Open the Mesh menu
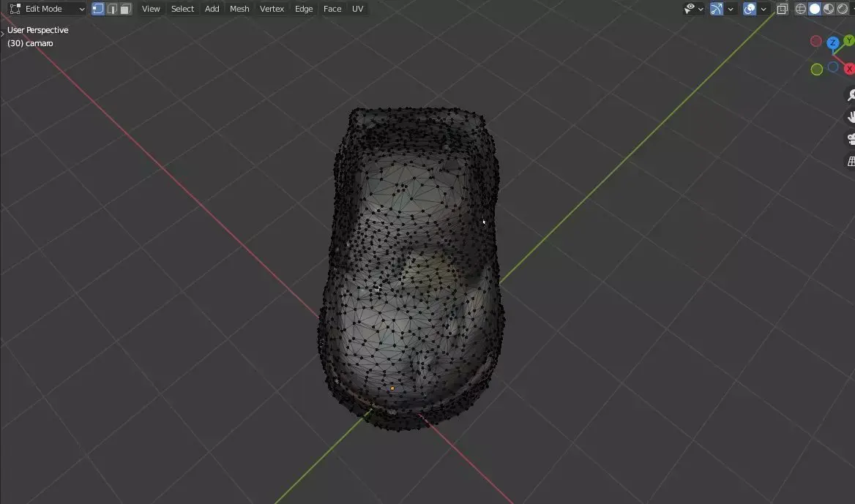The height and width of the screenshot is (504, 855). point(239,9)
